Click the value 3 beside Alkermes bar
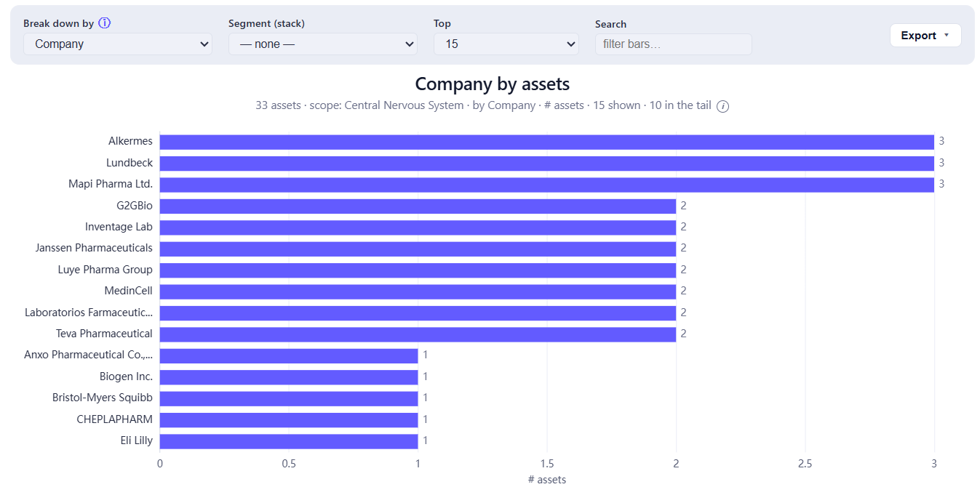Image resolution: width=980 pixels, height=487 pixels. (x=941, y=141)
